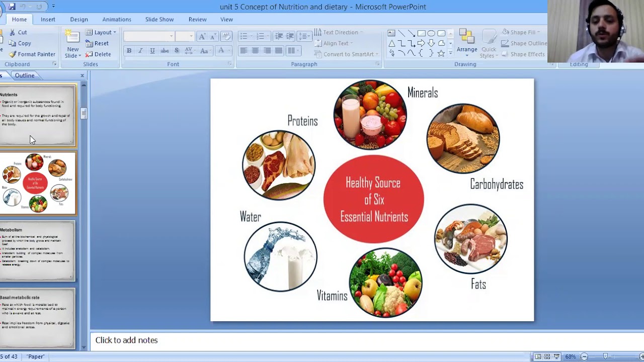Select the Right Arrow shape

click(421, 43)
